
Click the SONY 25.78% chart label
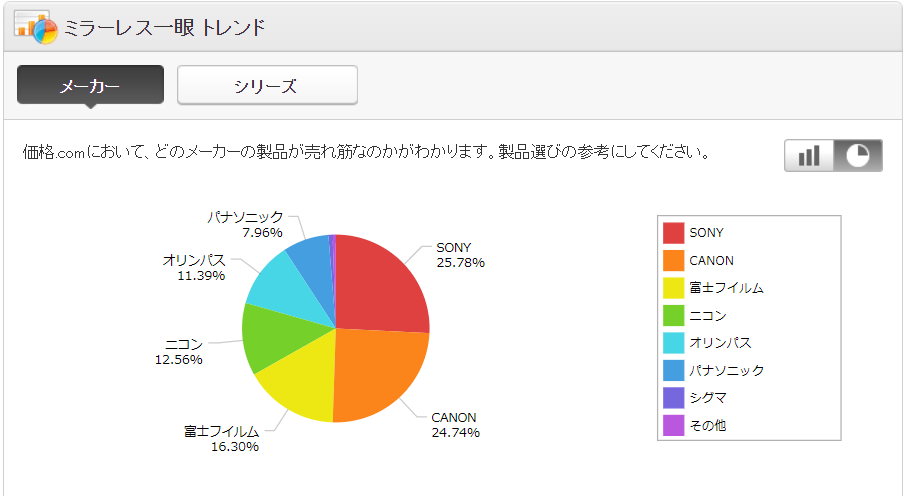pyautogui.click(x=460, y=255)
